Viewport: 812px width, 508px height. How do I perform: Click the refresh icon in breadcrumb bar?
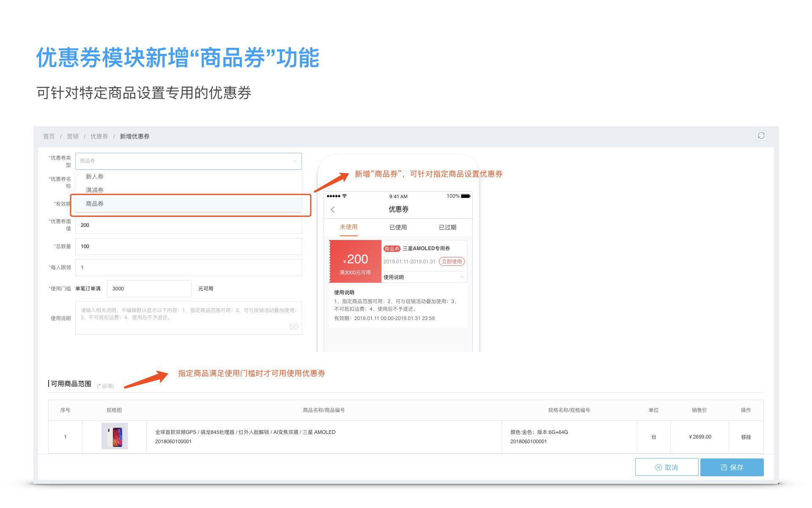tap(761, 135)
